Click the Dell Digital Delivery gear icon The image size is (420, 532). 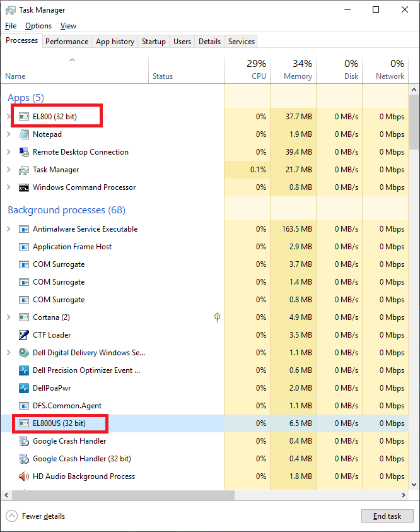[x=24, y=353]
